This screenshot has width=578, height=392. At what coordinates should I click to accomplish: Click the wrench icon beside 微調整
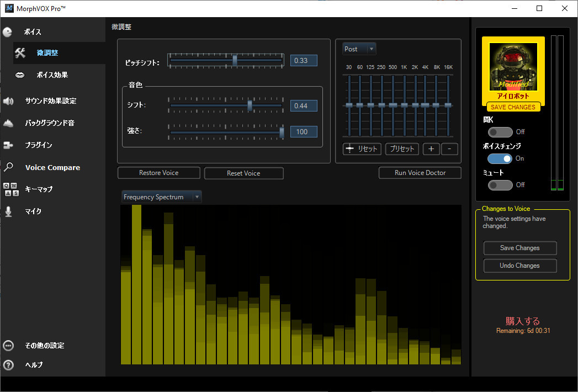click(20, 53)
